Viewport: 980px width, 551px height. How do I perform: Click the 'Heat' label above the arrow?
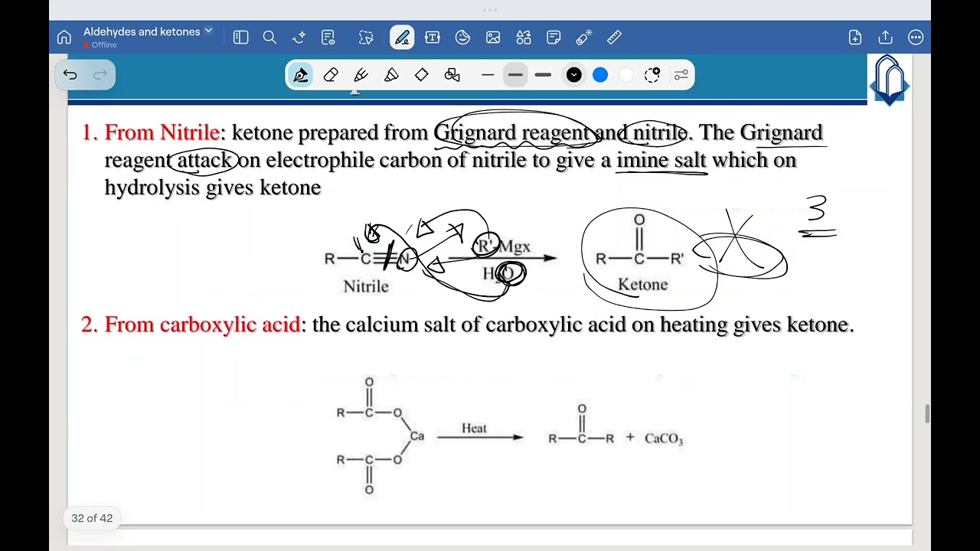[474, 428]
